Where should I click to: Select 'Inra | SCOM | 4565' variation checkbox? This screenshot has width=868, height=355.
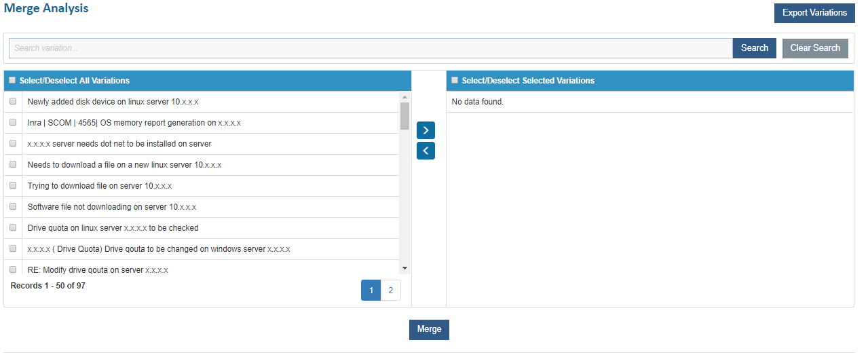tap(13, 123)
